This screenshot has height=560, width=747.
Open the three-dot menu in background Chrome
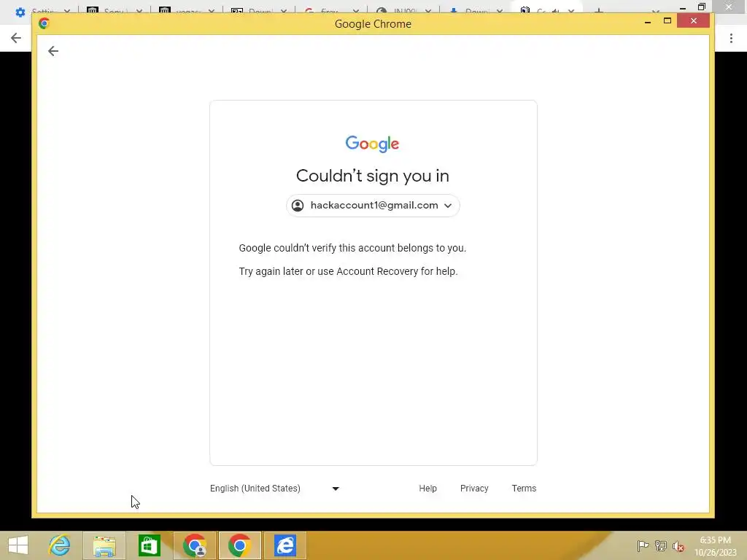coord(731,38)
